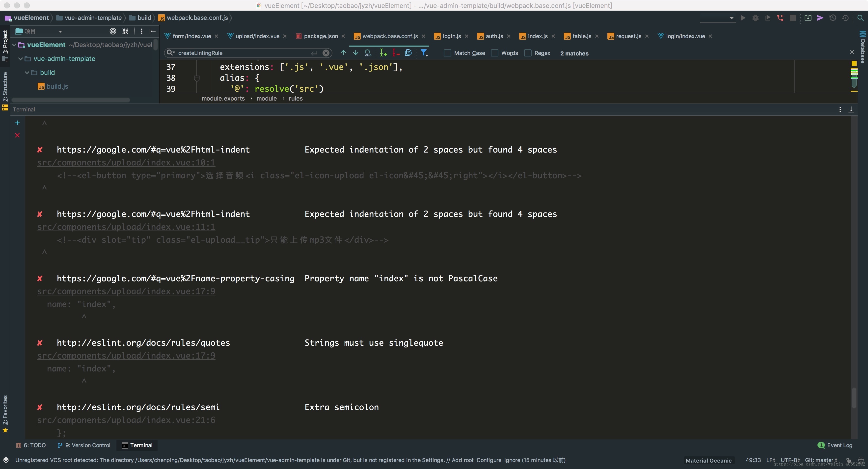868x469 pixels.
Task: Open link src/components/upload/index.vue:10:1
Action: (126, 162)
